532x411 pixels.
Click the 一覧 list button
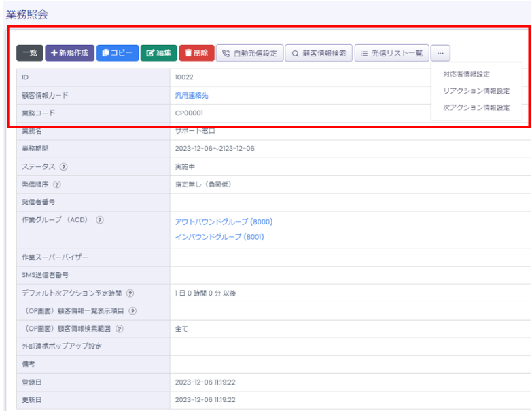pos(29,53)
